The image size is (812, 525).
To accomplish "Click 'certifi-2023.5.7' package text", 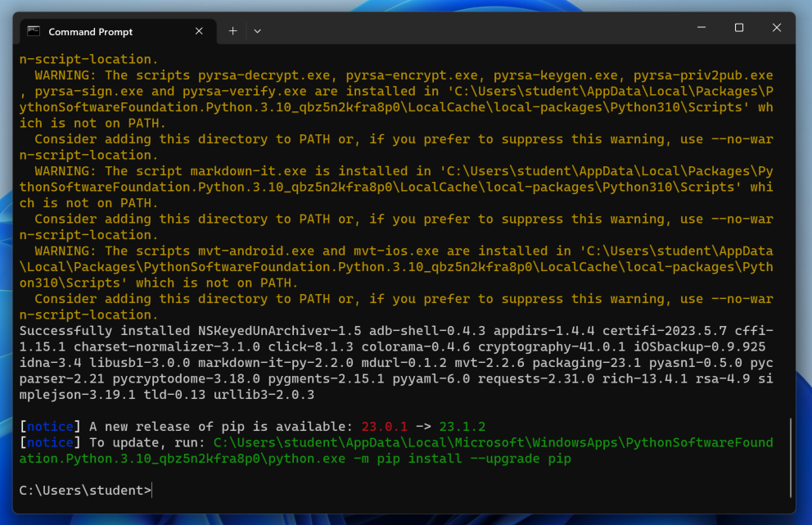I will click(x=665, y=331).
